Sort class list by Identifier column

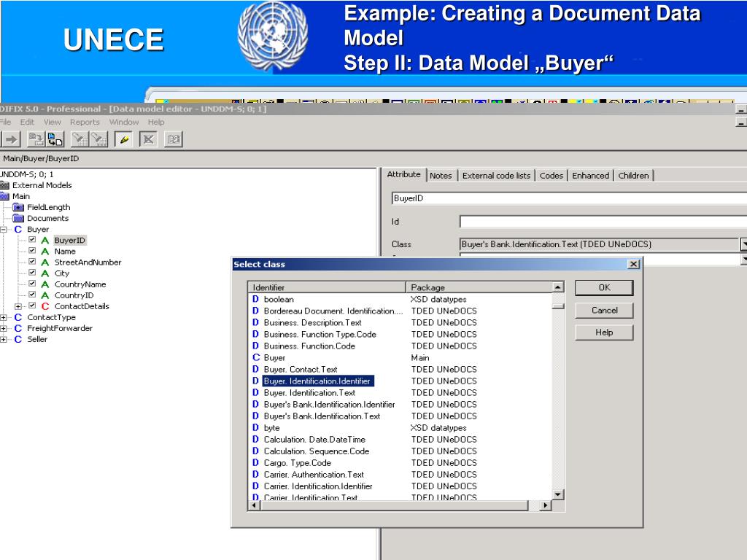pyautogui.click(x=327, y=287)
